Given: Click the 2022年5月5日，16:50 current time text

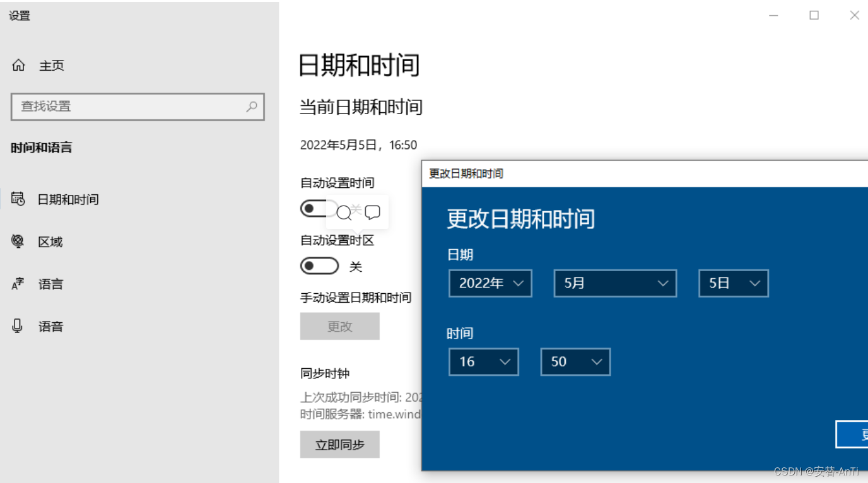Looking at the screenshot, I should (358, 145).
